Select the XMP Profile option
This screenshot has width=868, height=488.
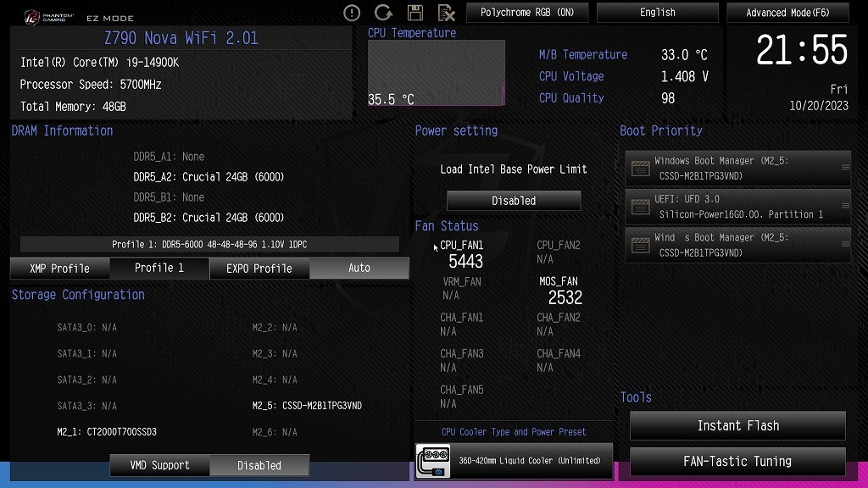click(60, 269)
